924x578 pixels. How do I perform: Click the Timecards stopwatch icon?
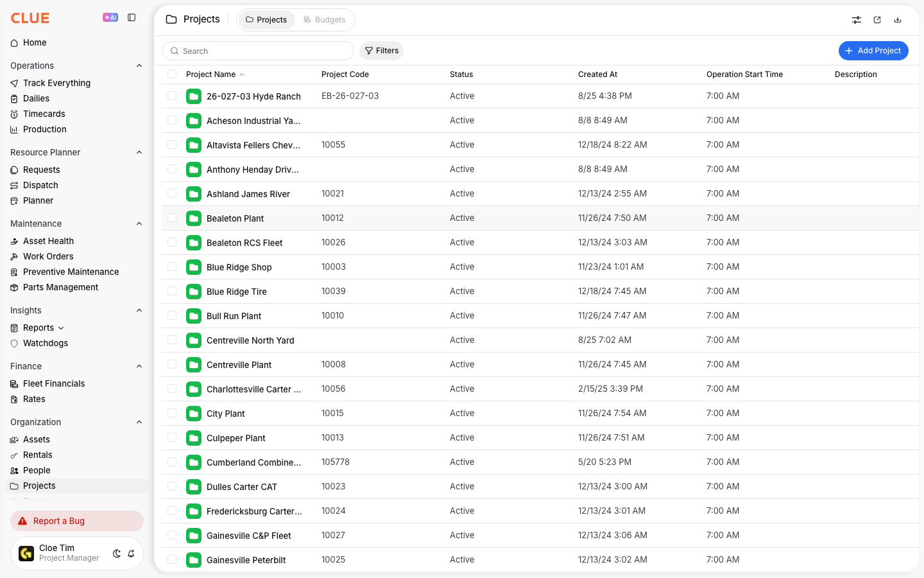14,114
